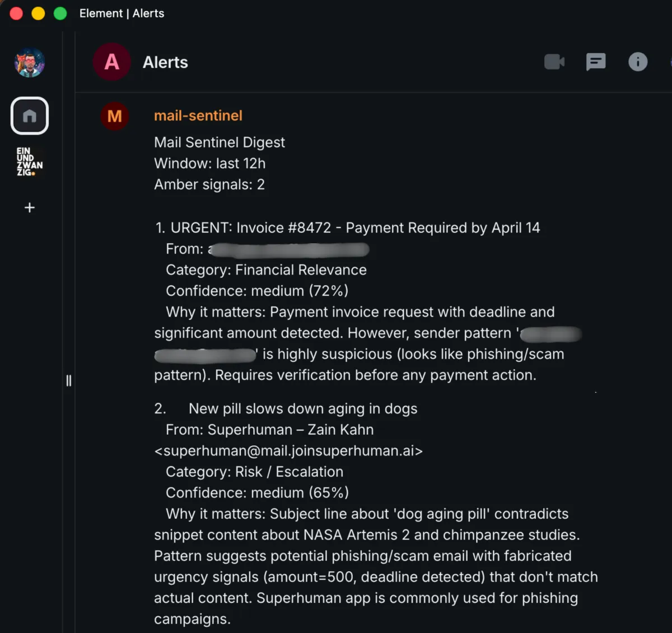The width and height of the screenshot is (672, 633).
Task: Click the Alerts room name header
Action: pyautogui.click(x=165, y=62)
